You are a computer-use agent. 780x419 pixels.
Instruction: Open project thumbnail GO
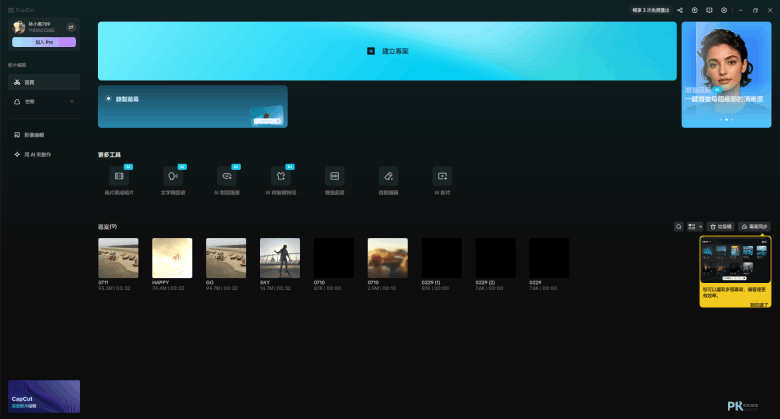coord(226,258)
